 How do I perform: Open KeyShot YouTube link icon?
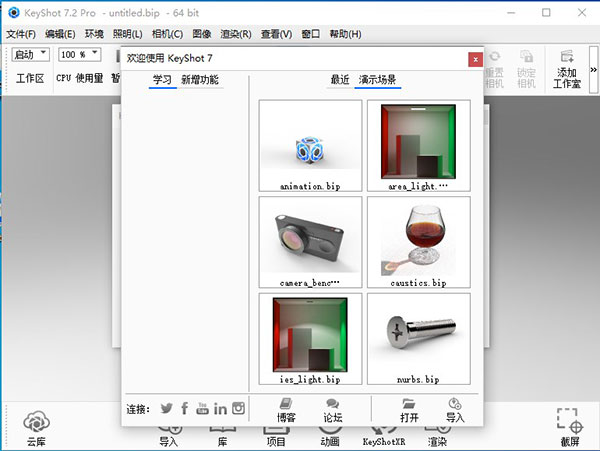click(202, 409)
